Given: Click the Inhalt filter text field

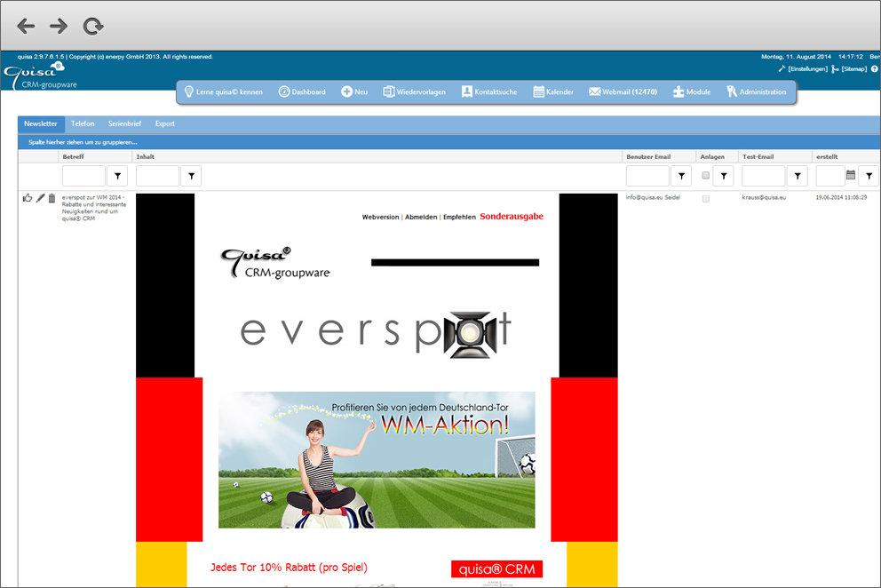Looking at the screenshot, I should click(157, 176).
